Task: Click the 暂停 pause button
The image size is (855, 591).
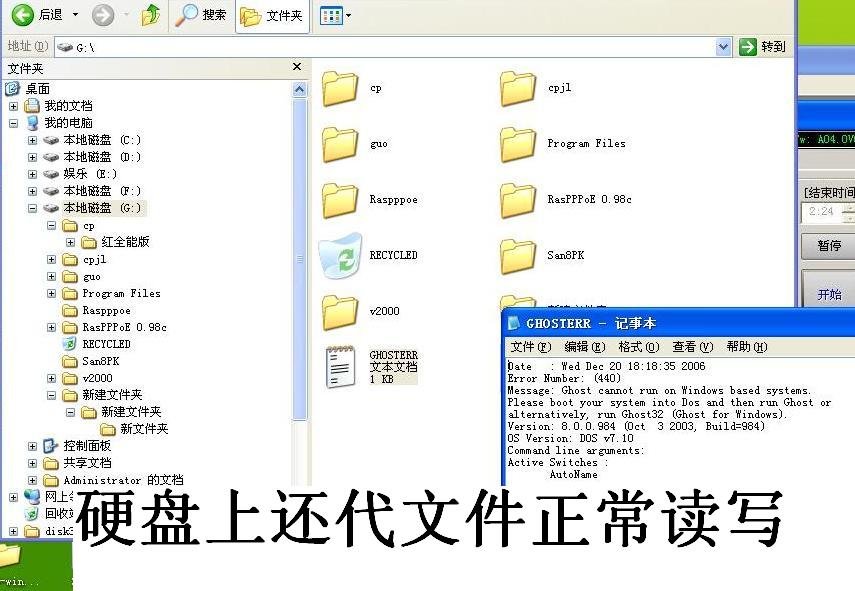Action: click(828, 247)
